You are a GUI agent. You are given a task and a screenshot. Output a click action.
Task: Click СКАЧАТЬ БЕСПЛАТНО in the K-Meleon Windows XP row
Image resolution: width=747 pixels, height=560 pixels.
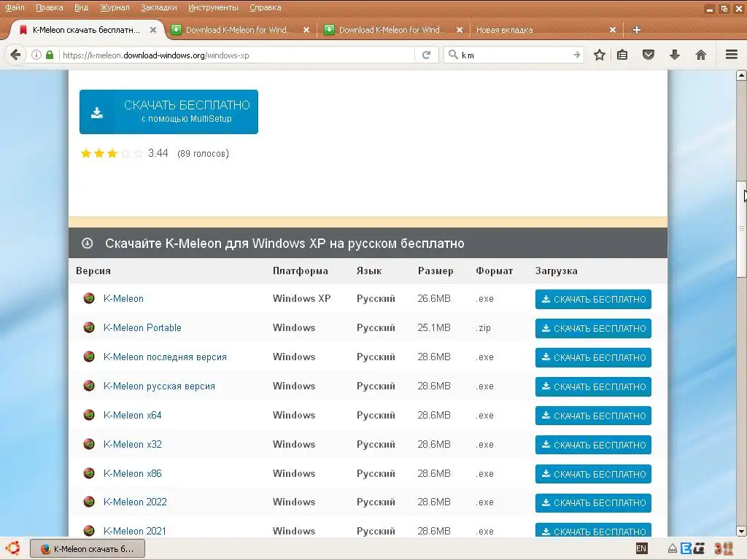593,299
